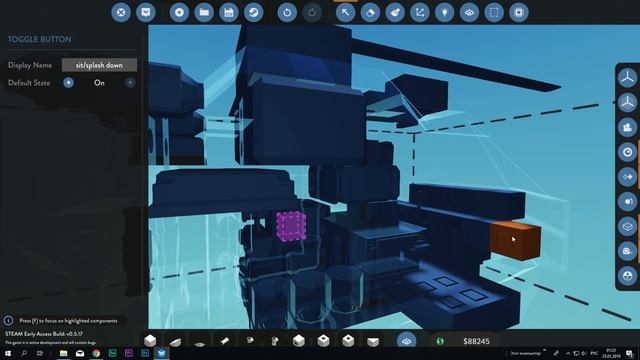Save the vehicle with the floppy disk icon
Image resolution: width=640 pixels, height=360 pixels.
tap(229, 12)
